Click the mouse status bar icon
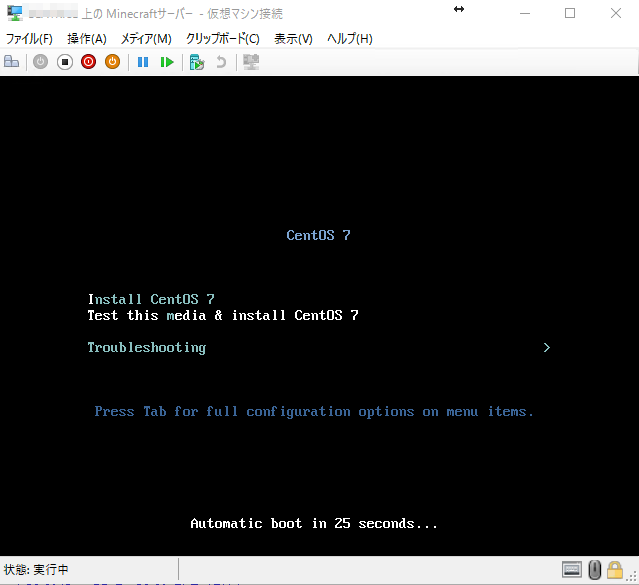 click(595, 570)
